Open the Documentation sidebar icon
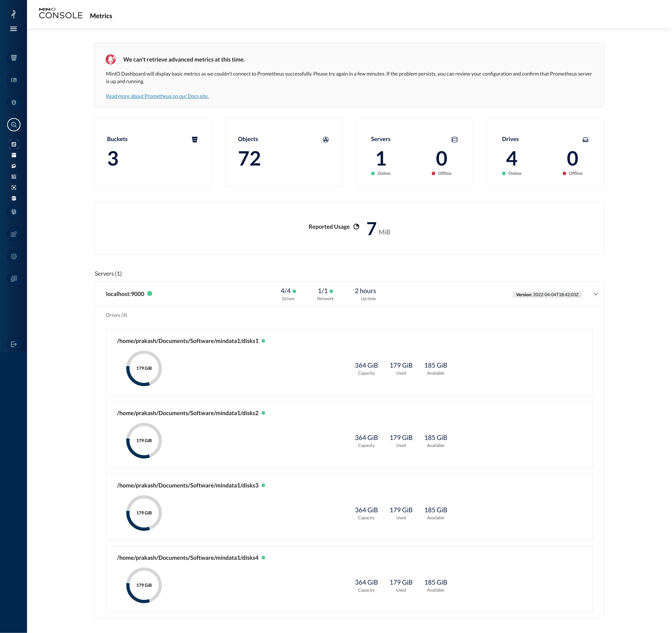Screen dimensions: 672x633 [13, 279]
